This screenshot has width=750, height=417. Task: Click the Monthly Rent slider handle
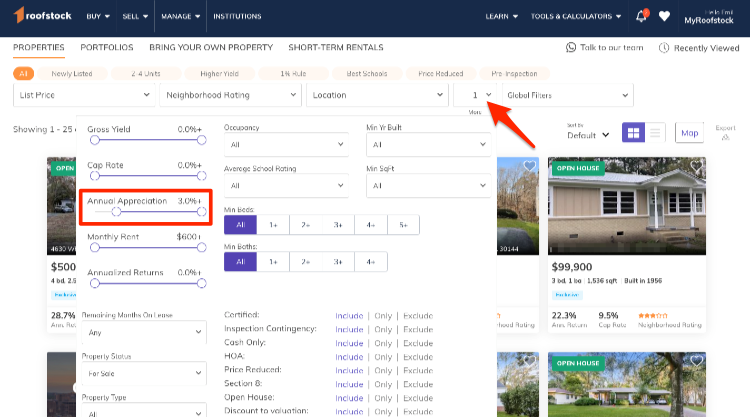coord(95,247)
